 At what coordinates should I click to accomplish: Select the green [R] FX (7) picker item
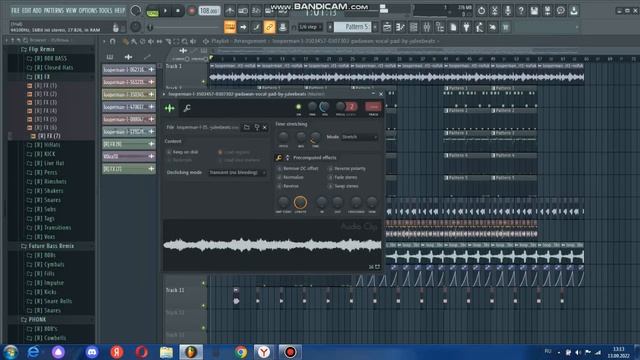[x=129, y=169]
